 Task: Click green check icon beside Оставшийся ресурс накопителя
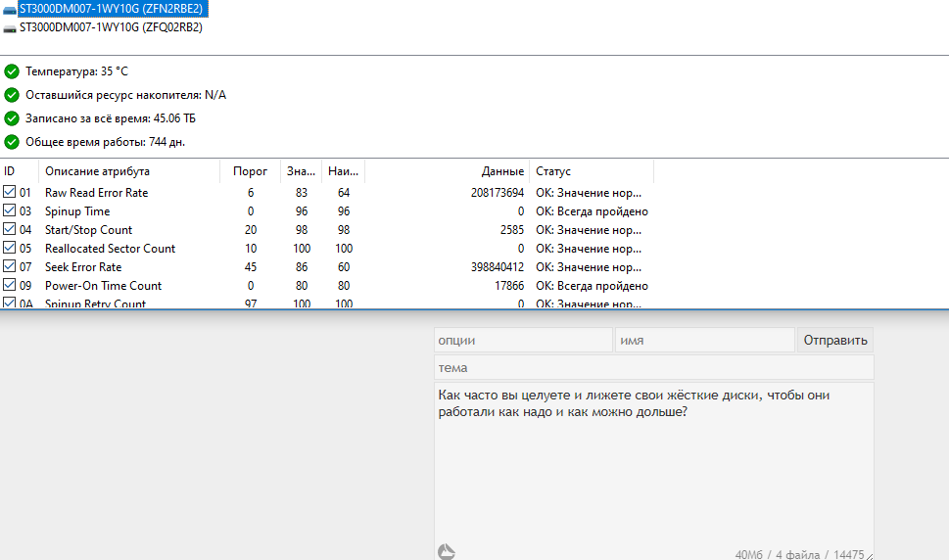[12, 96]
